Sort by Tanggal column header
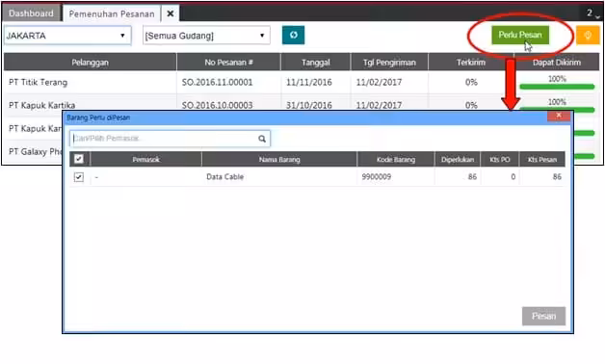 coord(316,62)
